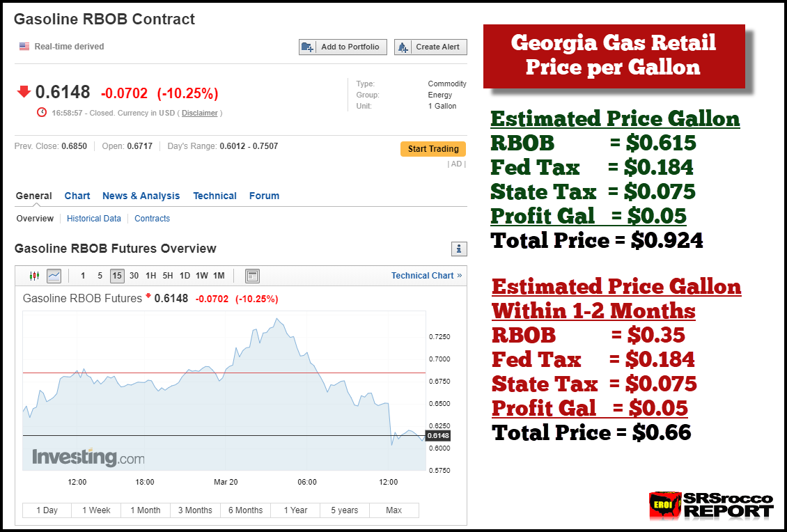Open the chart table view icon
This screenshot has height=532, width=787.
[252, 276]
